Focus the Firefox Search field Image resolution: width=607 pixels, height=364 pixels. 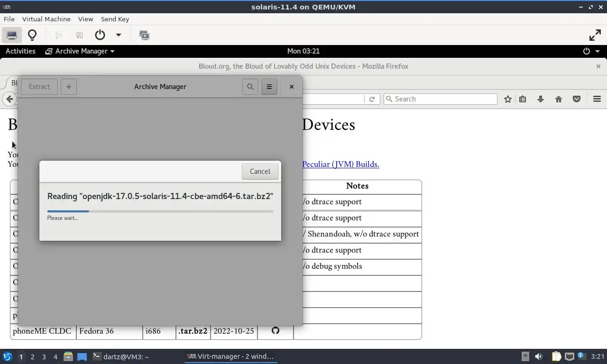[441, 99]
